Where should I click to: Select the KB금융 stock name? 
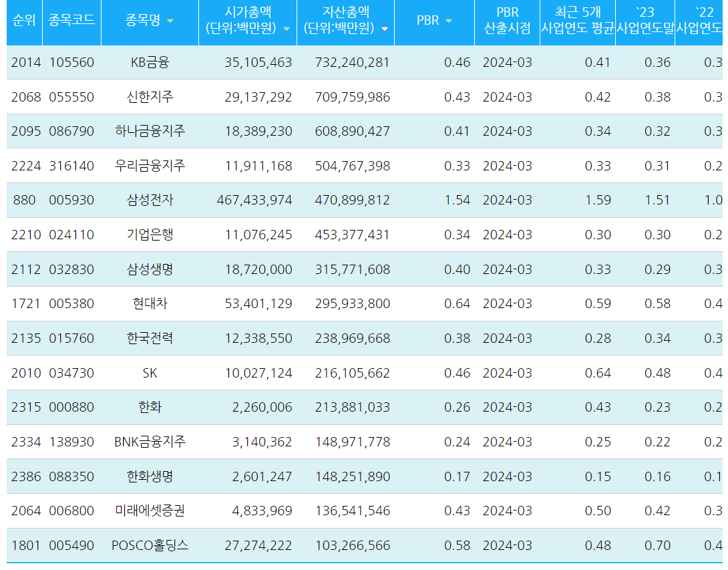pyautogui.click(x=150, y=62)
